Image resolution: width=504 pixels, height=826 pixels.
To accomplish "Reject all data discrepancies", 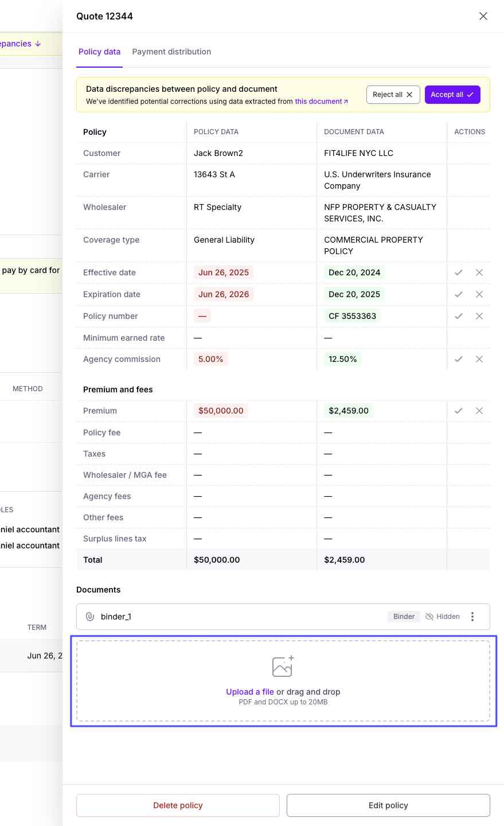I will [393, 95].
